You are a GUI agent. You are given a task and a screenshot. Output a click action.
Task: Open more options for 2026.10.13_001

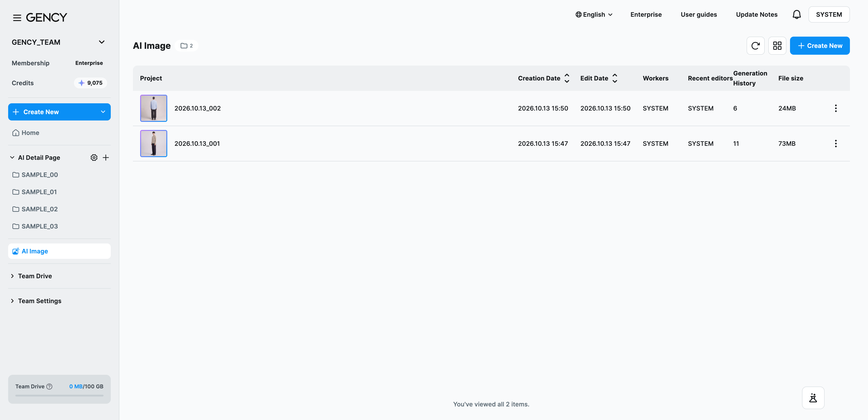click(836, 144)
